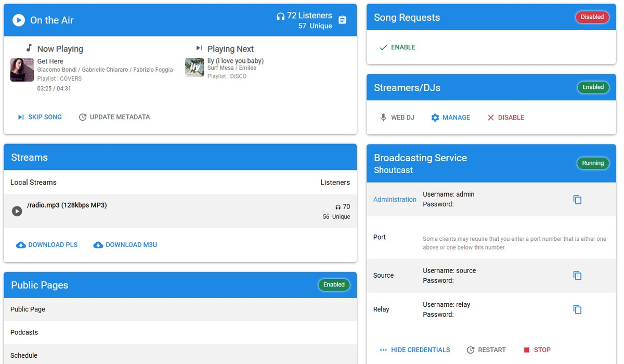Copy the source credentials
Viewport: 624px width, 364px height.
point(577,276)
